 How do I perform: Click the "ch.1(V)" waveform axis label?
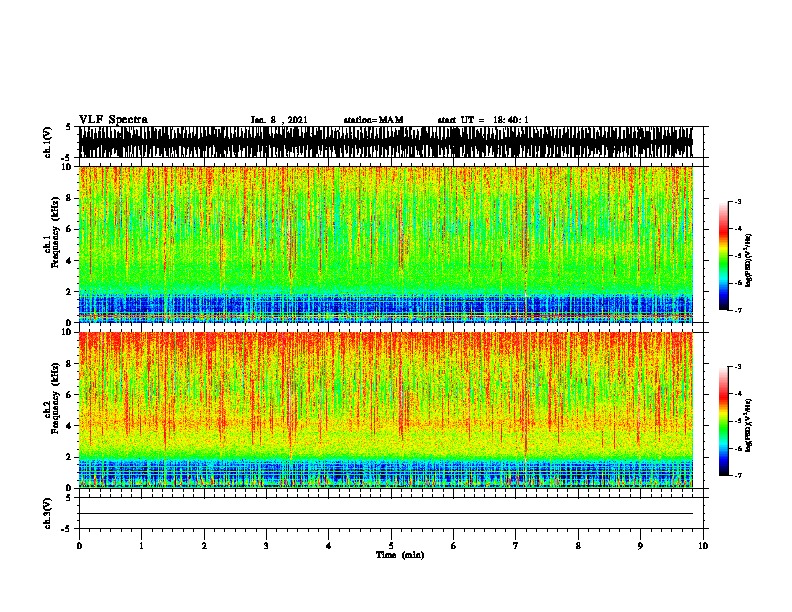click(x=47, y=142)
